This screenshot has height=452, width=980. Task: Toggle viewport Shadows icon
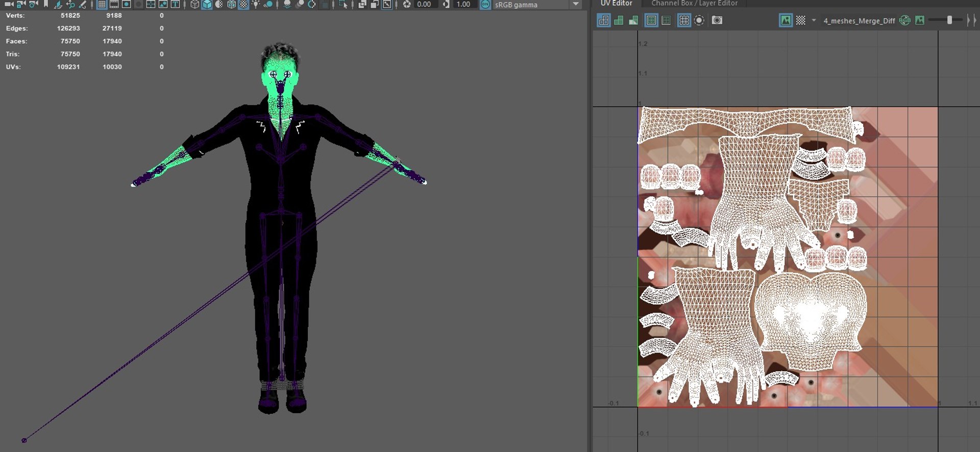(x=268, y=4)
